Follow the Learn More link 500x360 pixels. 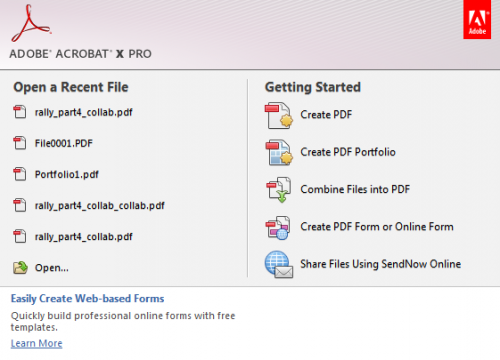pos(37,343)
